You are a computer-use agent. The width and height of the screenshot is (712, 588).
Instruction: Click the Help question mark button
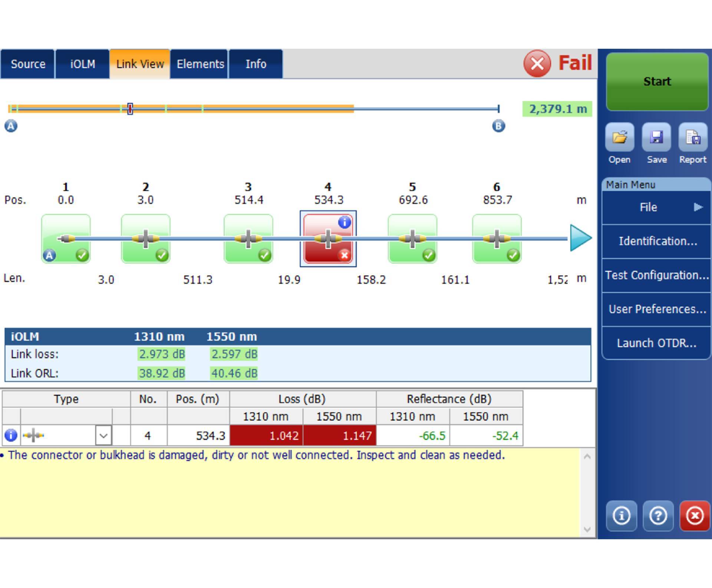[658, 516]
